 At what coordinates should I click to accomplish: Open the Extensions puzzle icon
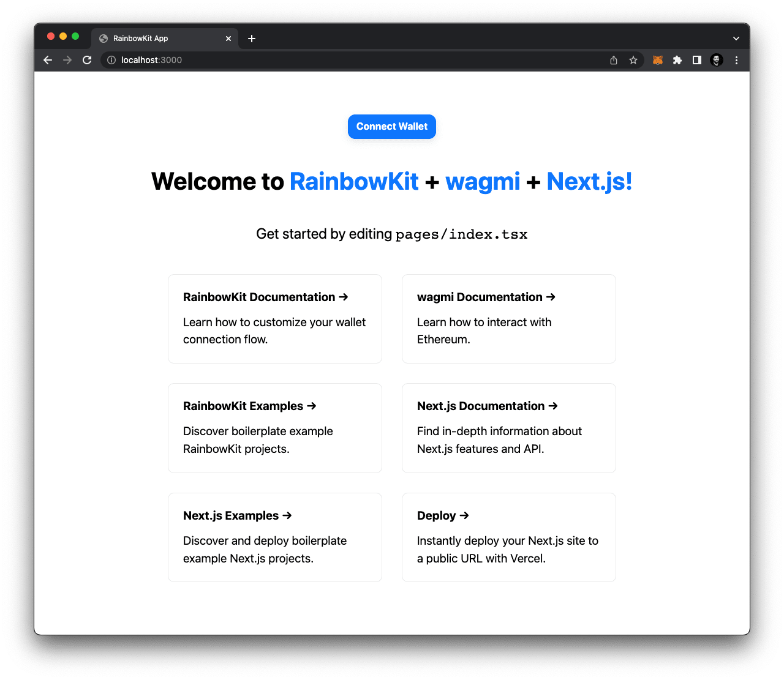(677, 60)
